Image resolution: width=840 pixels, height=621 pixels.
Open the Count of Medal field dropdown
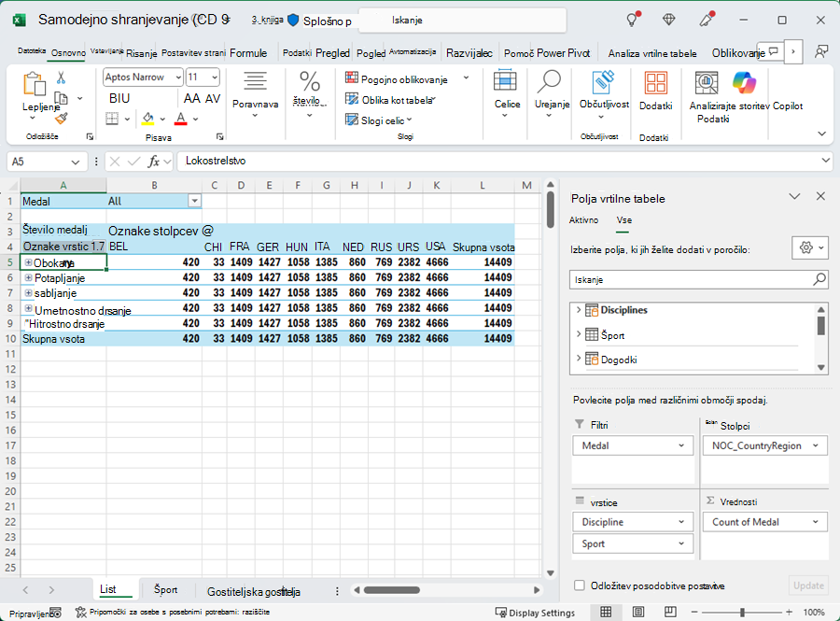(816, 522)
